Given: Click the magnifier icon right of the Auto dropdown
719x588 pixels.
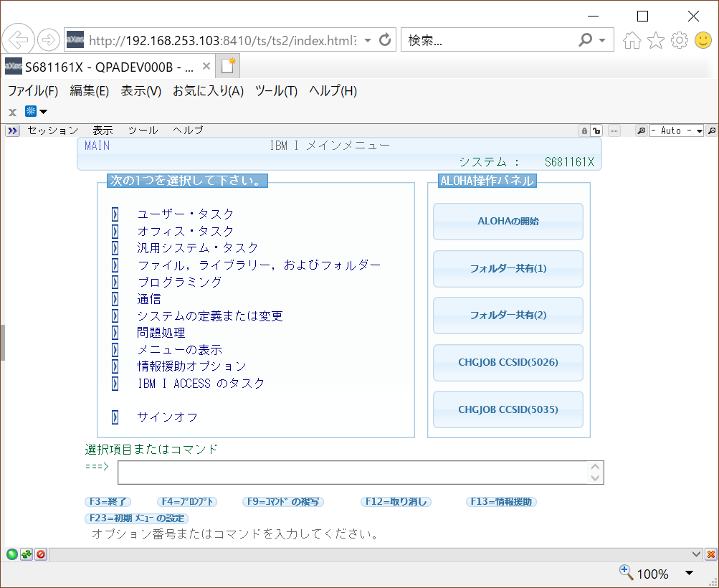Looking at the screenshot, I should click(710, 131).
